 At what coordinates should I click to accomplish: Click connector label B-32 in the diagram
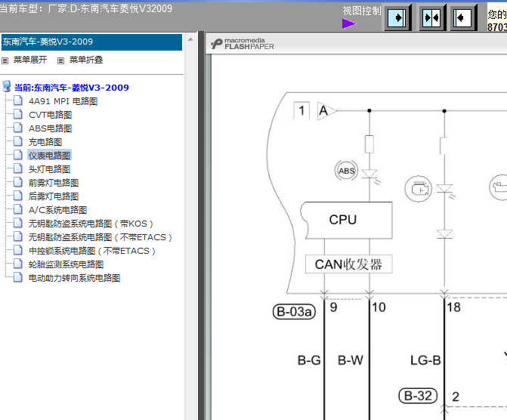[418, 396]
